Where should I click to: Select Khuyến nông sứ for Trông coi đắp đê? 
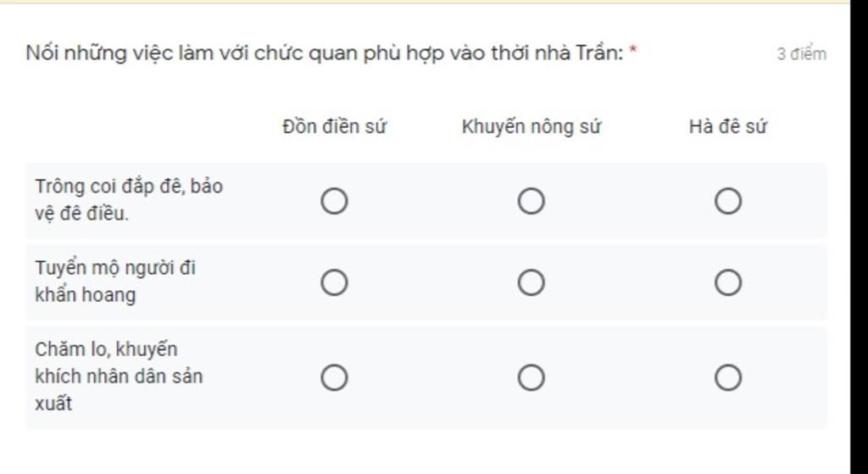[x=531, y=201]
